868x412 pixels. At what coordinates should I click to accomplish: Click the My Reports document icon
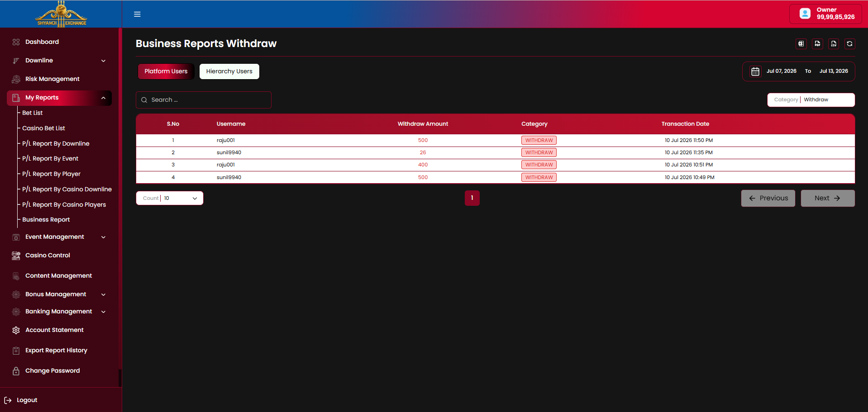pos(16,98)
